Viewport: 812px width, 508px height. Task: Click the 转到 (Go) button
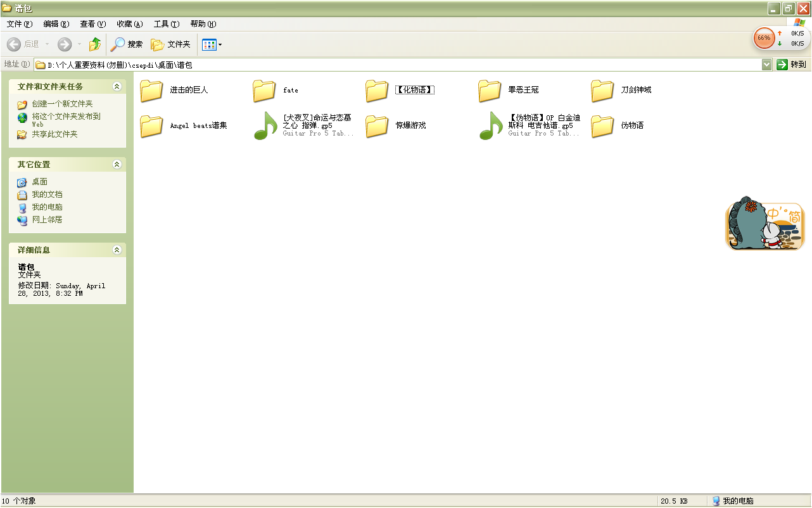[x=792, y=65]
